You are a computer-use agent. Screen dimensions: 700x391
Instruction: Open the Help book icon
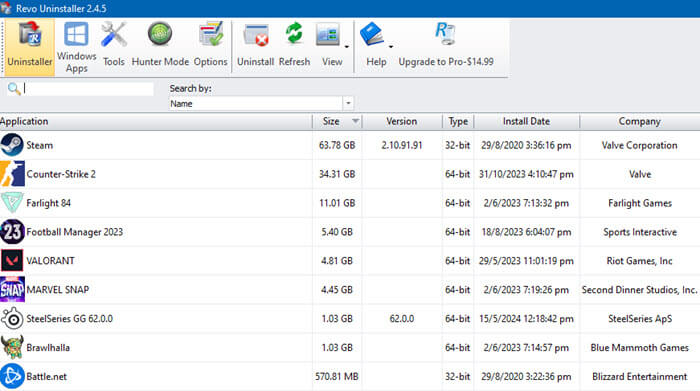pos(372,35)
